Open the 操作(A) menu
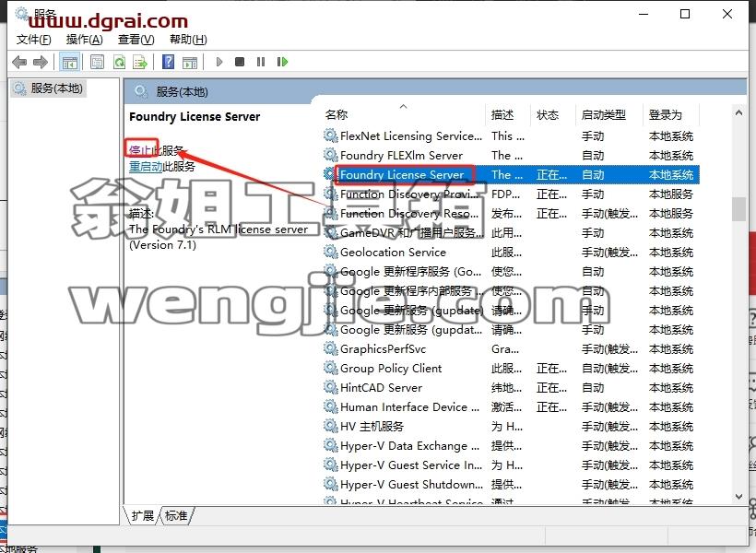The width and height of the screenshot is (756, 553). (85, 40)
